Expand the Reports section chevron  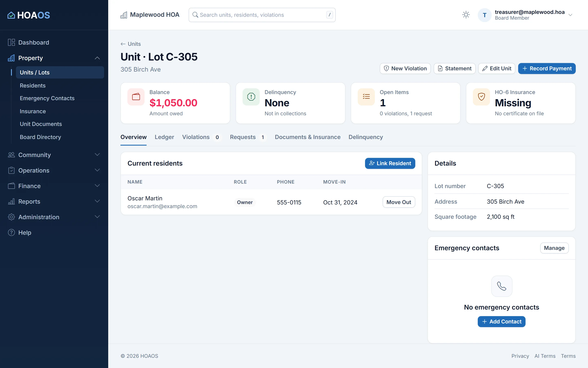tap(97, 201)
